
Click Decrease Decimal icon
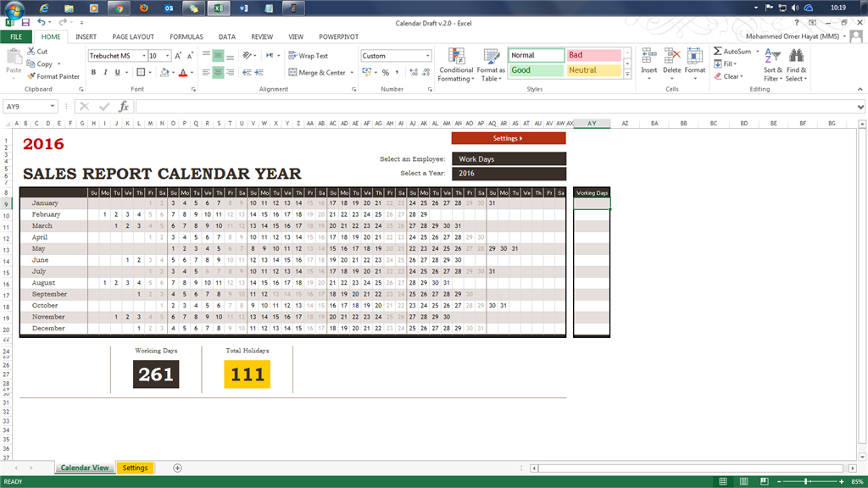[x=426, y=73]
